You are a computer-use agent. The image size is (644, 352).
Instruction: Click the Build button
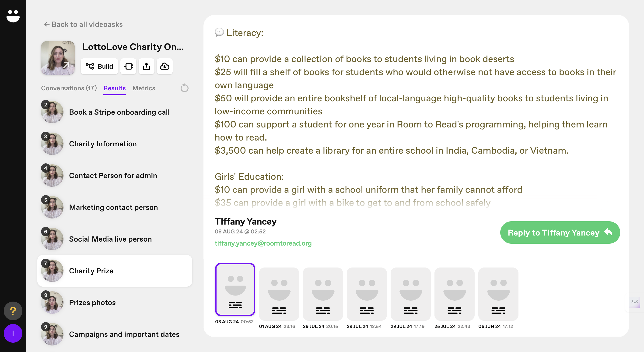tap(99, 66)
